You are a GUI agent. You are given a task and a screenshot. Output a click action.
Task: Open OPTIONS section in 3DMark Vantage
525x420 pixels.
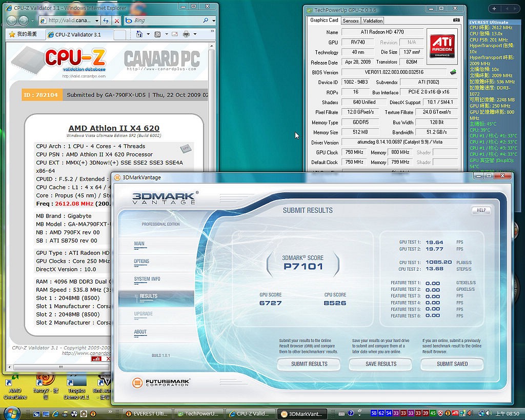[x=142, y=262]
